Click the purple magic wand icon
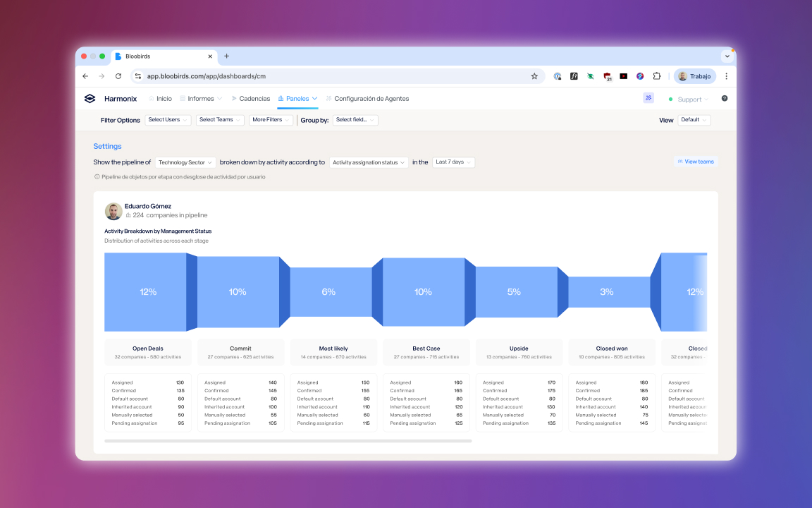812x508 pixels. (x=648, y=98)
